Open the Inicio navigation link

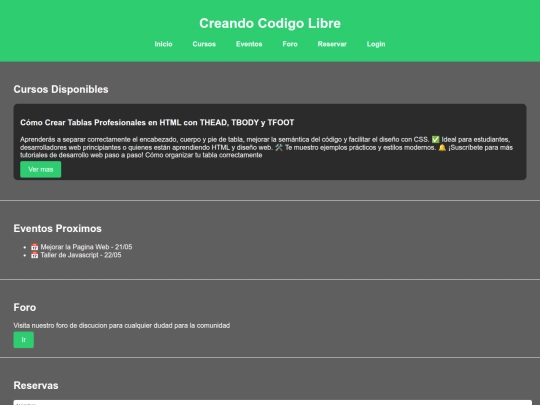tap(163, 44)
